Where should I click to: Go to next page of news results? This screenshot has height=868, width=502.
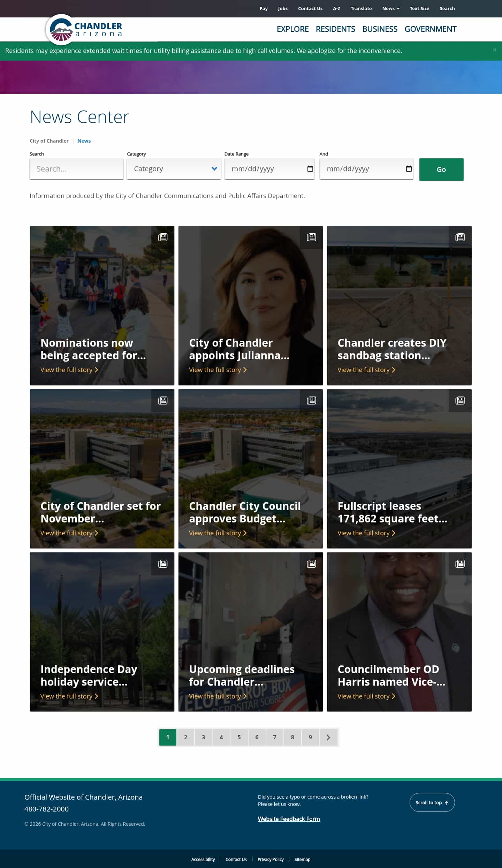tap(328, 737)
